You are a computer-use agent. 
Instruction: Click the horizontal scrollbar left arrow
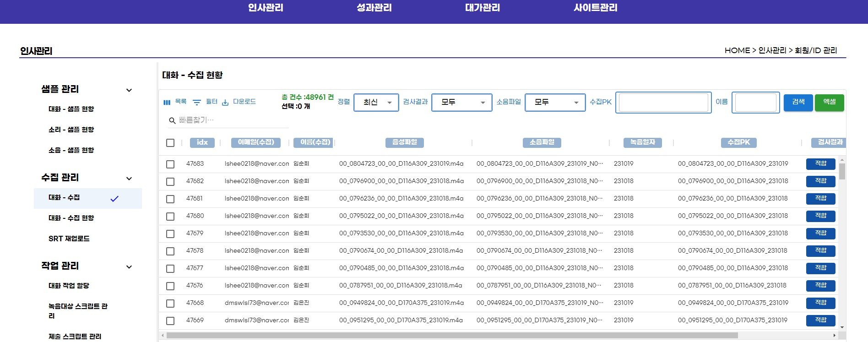[x=163, y=336]
